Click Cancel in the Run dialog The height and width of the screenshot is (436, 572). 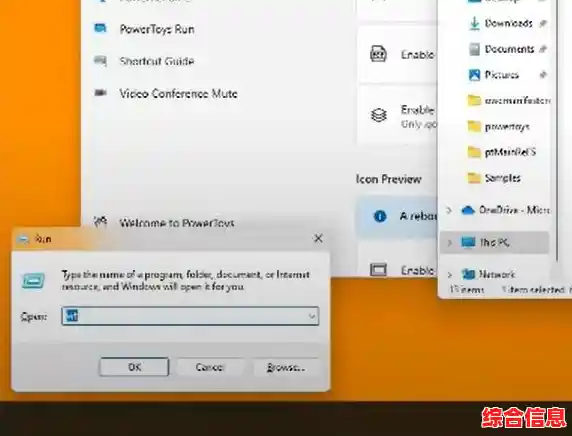click(x=209, y=367)
